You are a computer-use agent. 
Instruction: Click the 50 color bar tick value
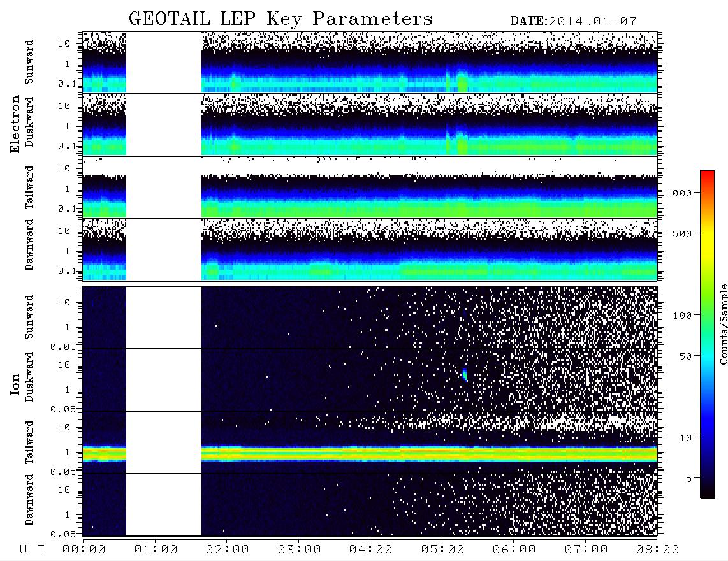[x=685, y=356]
